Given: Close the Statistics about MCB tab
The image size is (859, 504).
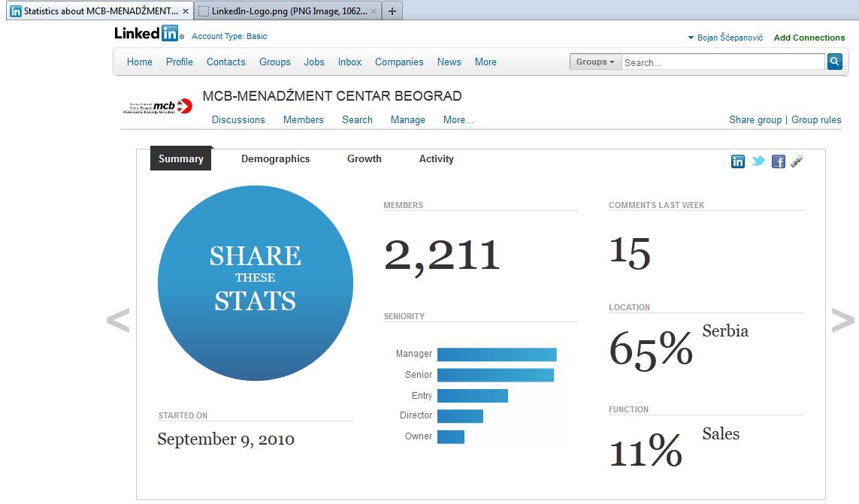Looking at the screenshot, I should click(x=186, y=11).
